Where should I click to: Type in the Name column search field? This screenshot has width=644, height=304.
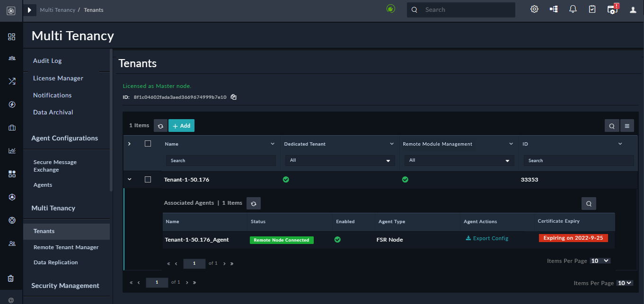tap(221, 160)
